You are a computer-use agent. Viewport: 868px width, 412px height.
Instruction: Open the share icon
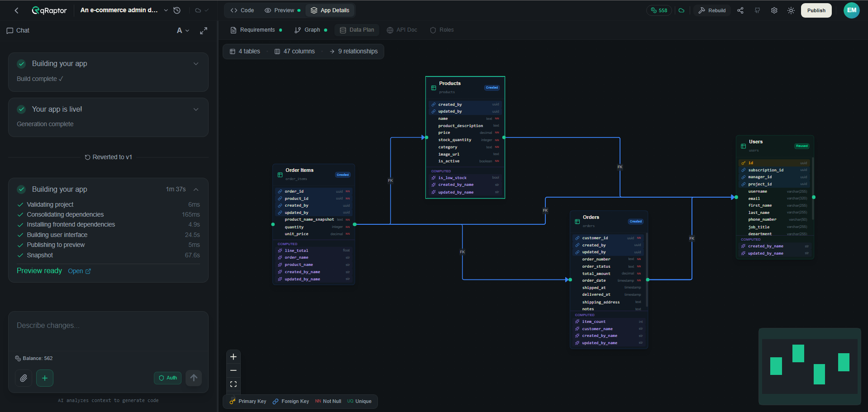click(x=740, y=10)
